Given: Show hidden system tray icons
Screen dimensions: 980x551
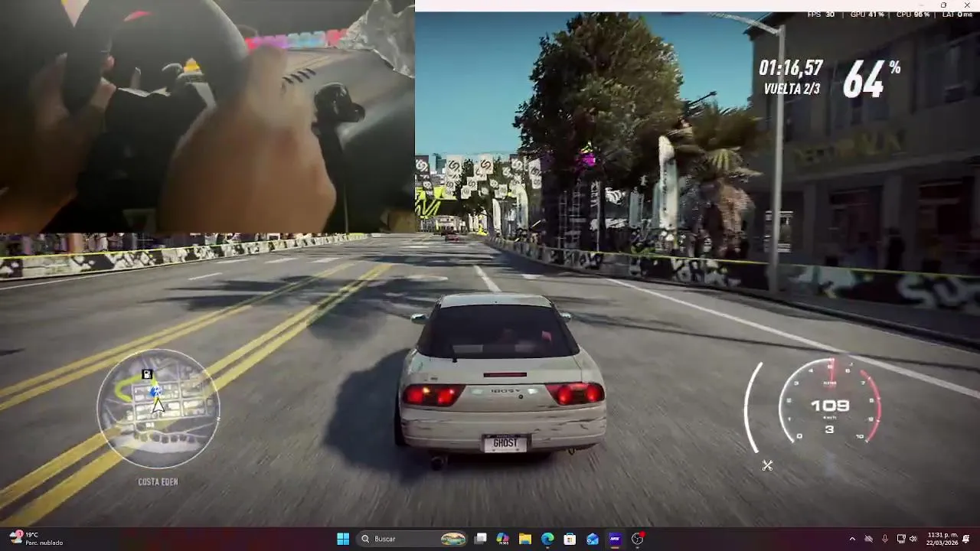Looking at the screenshot, I should [852, 539].
